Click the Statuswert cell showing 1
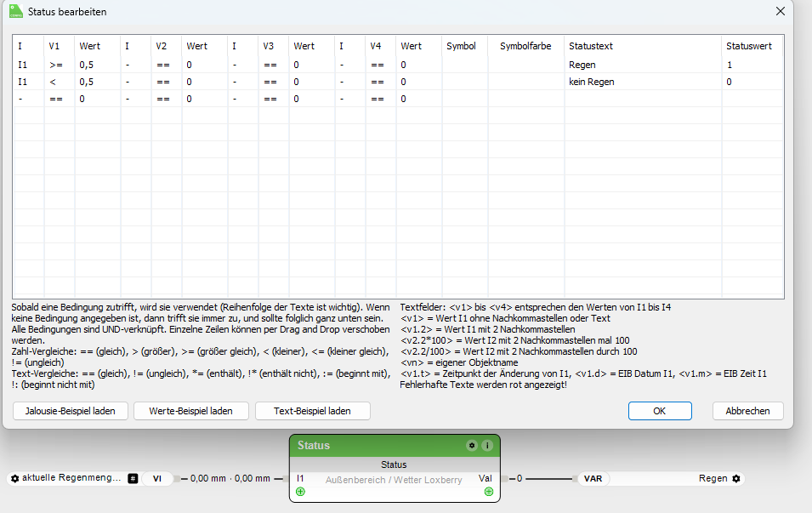Screen dimensions: 812x513 (752, 65)
